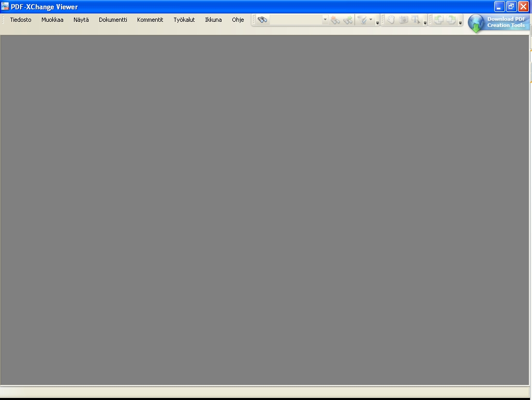532x400 pixels.
Task: Open the search text dropdown arrow
Action: tap(325, 20)
